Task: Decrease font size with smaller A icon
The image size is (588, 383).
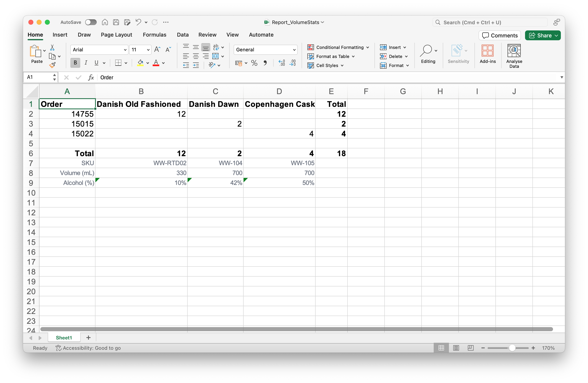Action: 168,50
